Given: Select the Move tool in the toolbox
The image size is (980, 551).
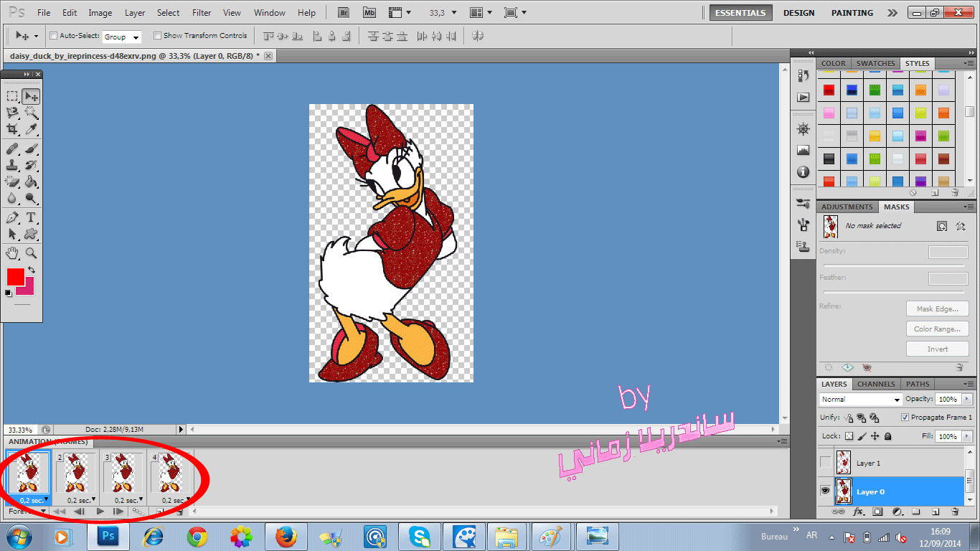Looking at the screenshot, I should (x=31, y=95).
